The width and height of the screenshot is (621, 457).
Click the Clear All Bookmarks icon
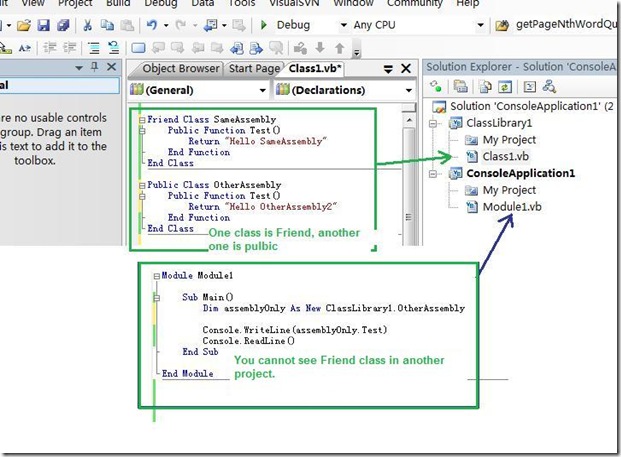tap(276, 48)
